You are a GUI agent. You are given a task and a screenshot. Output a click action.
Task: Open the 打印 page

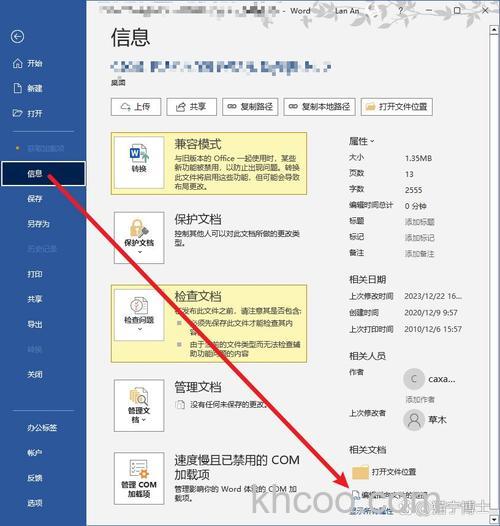point(35,274)
